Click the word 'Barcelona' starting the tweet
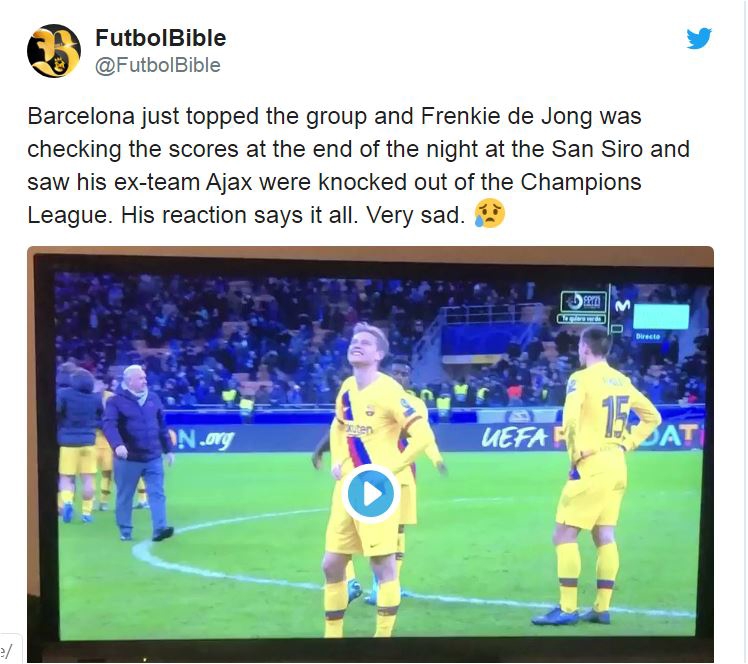The height and width of the screenshot is (664, 748). (x=81, y=116)
